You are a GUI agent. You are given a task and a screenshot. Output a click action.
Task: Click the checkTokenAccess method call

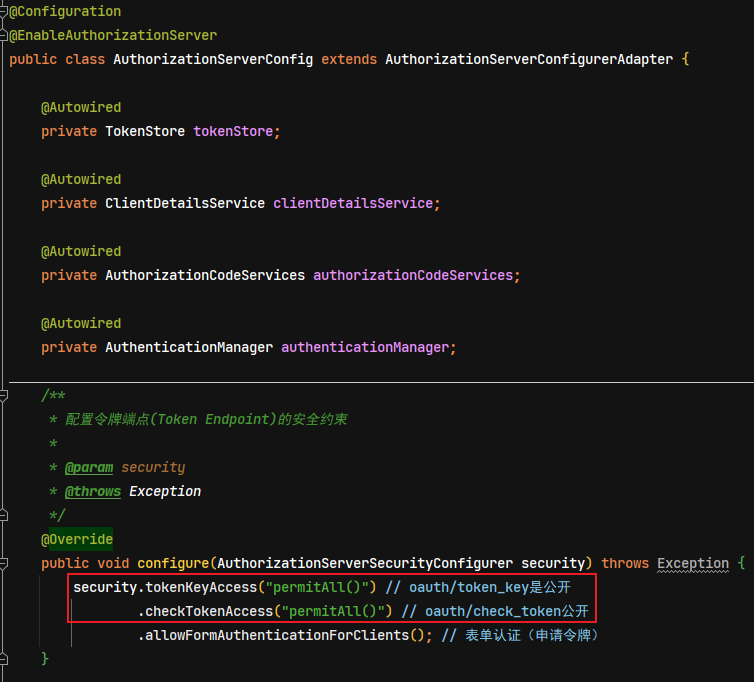pos(209,611)
